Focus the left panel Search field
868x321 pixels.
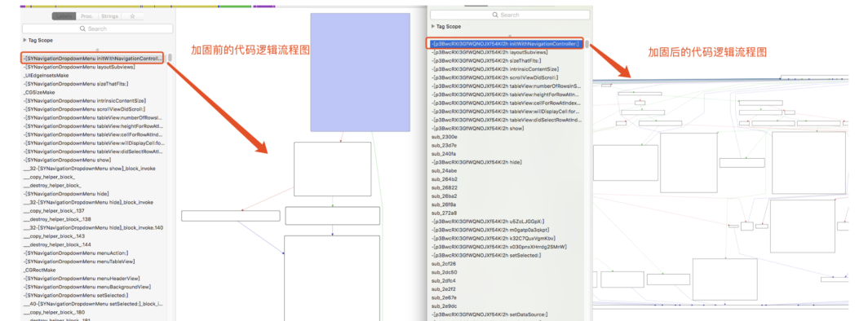[x=97, y=29]
